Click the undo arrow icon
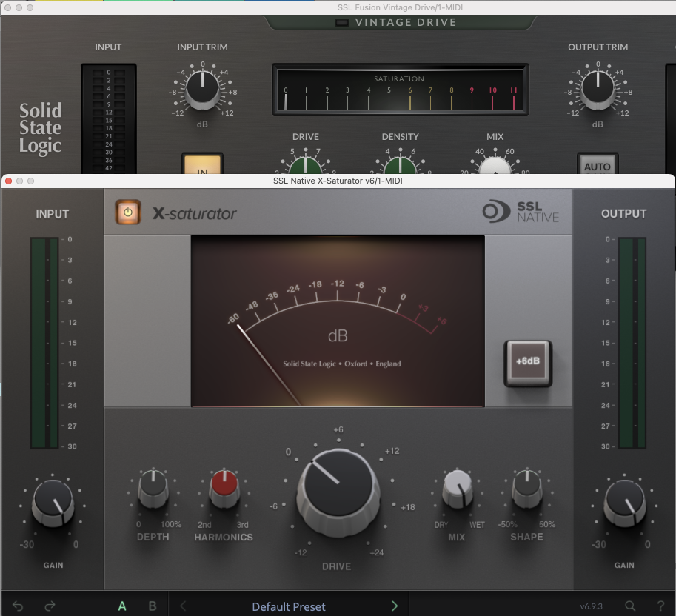676x616 pixels. click(16, 606)
